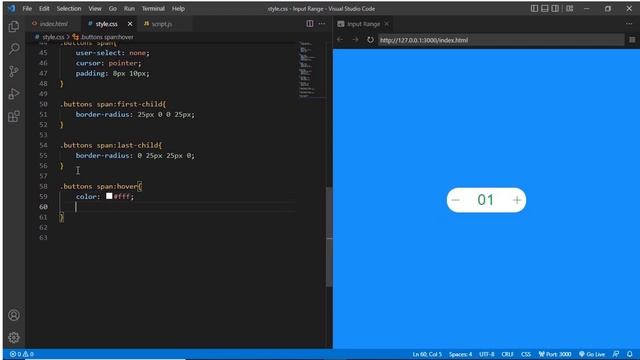Open notifications bell in status bar

[x=630, y=354]
